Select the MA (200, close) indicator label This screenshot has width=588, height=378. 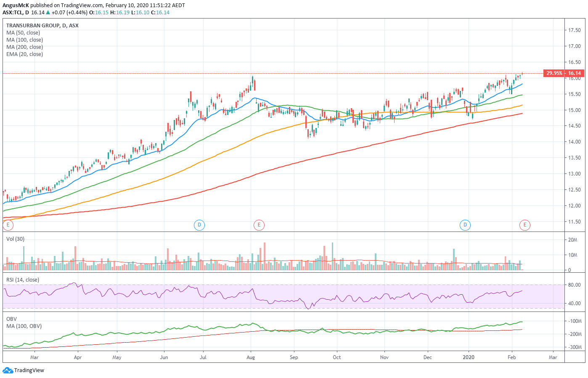[24, 47]
